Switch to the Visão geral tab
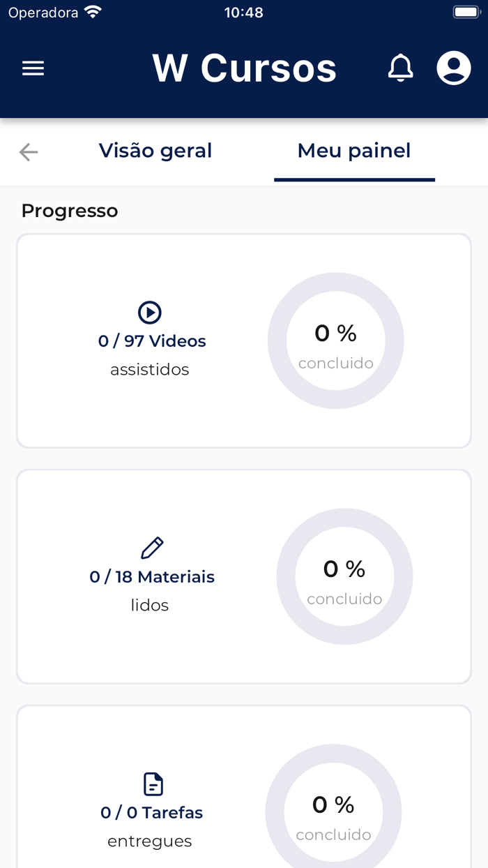 [155, 151]
